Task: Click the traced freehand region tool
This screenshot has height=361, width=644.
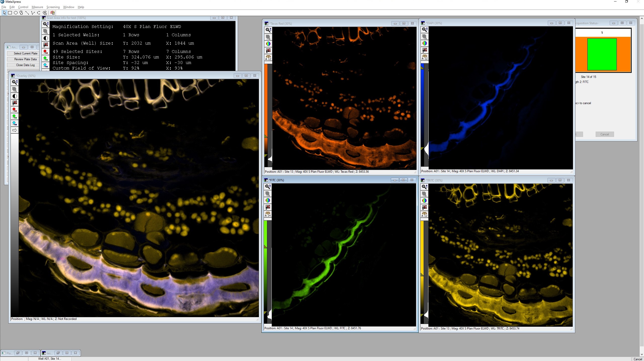Action: pyautogui.click(x=21, y=13)
